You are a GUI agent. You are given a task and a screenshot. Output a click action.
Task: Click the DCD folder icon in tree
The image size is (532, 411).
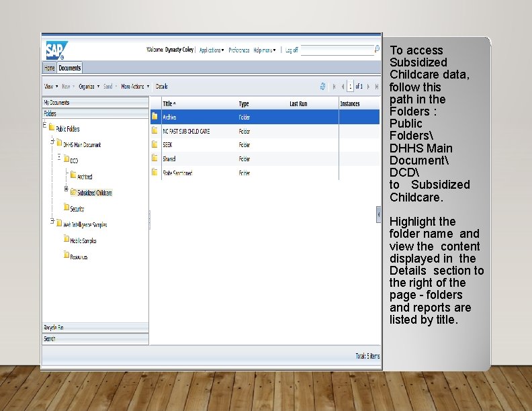point(66,158)
